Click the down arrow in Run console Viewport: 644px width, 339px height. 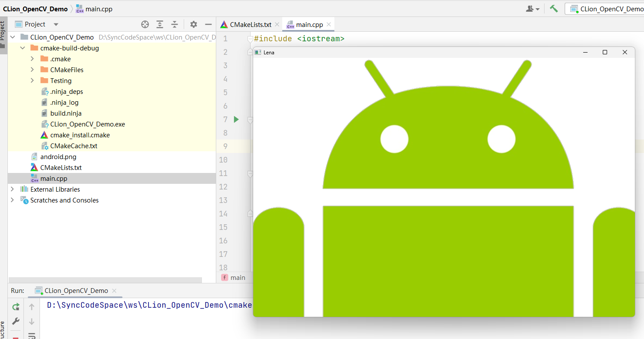click(32, 322)
